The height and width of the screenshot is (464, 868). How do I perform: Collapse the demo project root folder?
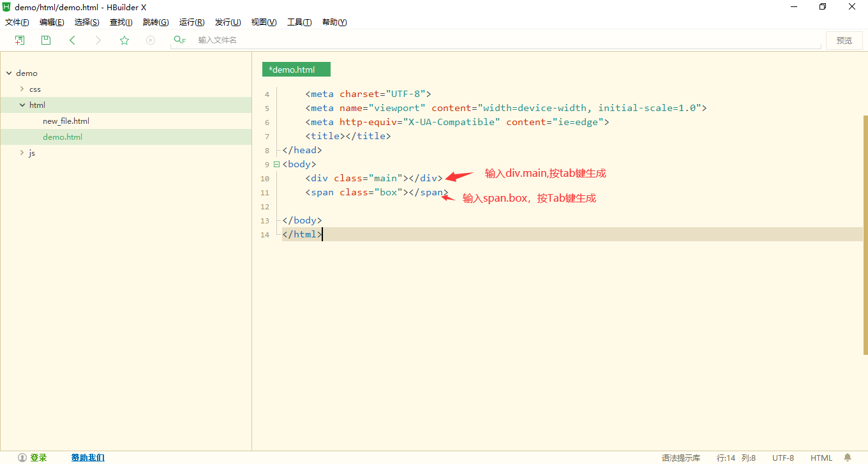tap(9, 73)
